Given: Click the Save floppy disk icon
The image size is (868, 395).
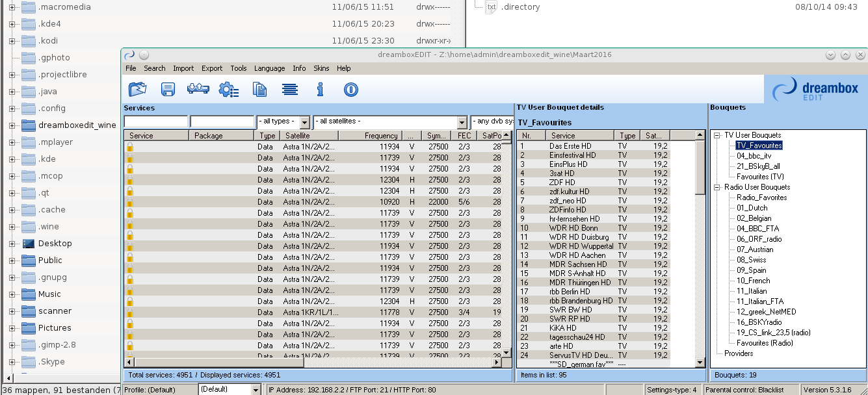Looking at the screenshot, I should pos(168,90).
